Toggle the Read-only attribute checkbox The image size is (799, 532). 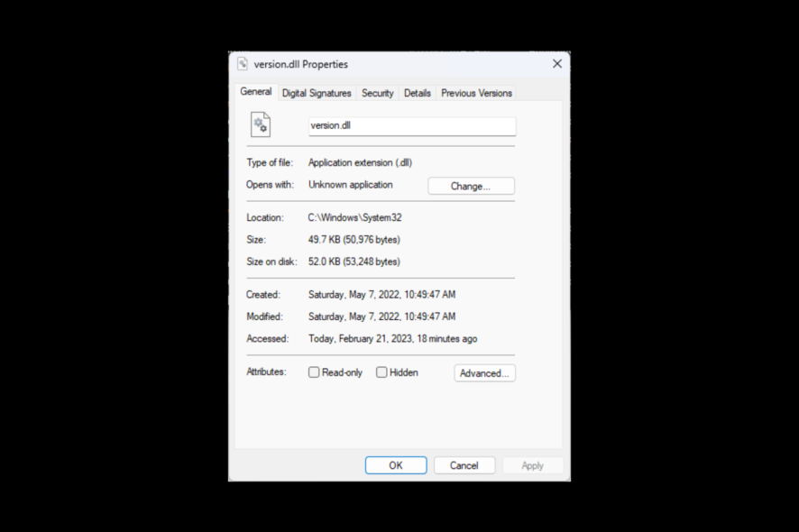tap(314, 372)
